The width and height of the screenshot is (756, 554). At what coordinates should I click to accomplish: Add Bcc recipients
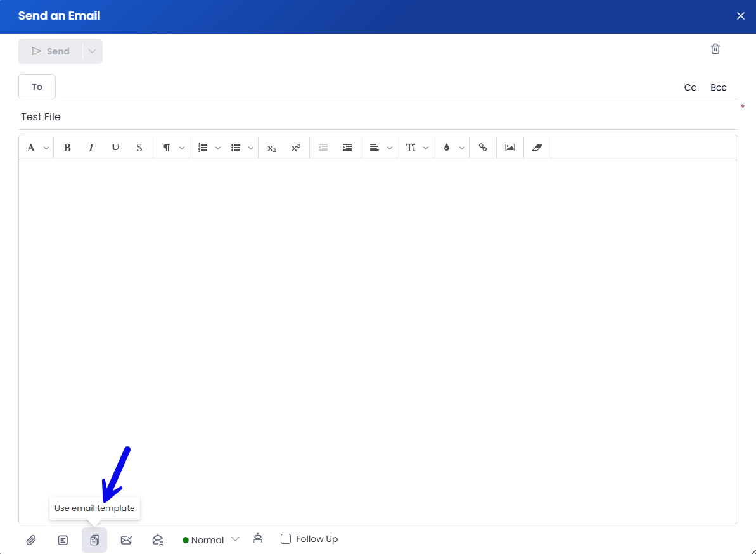(x=718, y=87)
